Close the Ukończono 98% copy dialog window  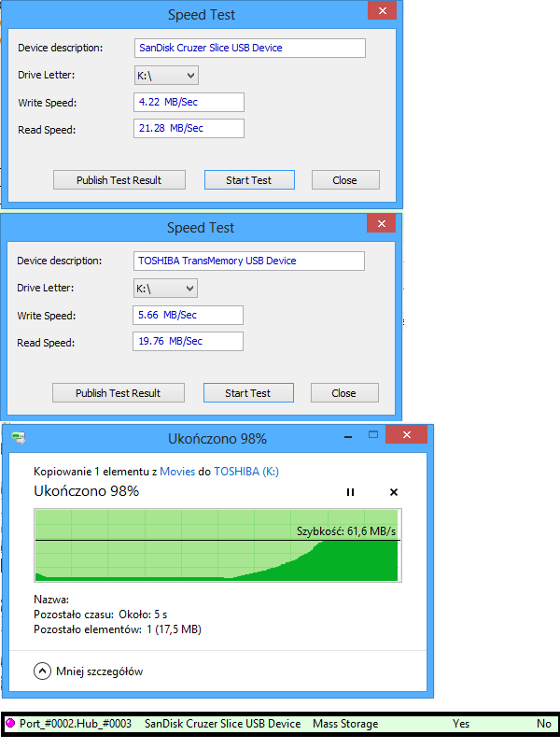coord(407,434)
